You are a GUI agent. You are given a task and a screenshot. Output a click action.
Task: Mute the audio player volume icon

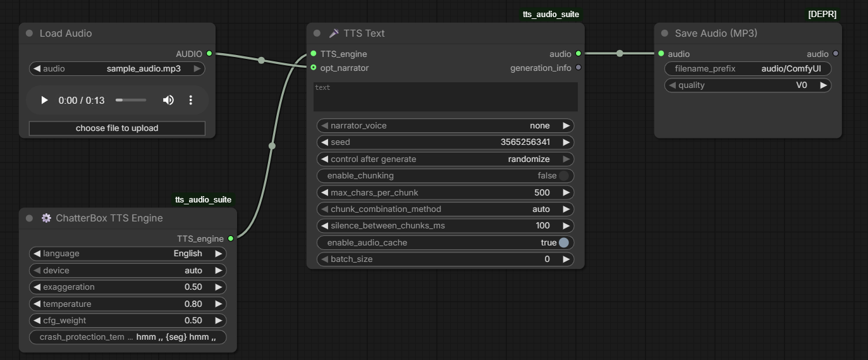(168, 100)
